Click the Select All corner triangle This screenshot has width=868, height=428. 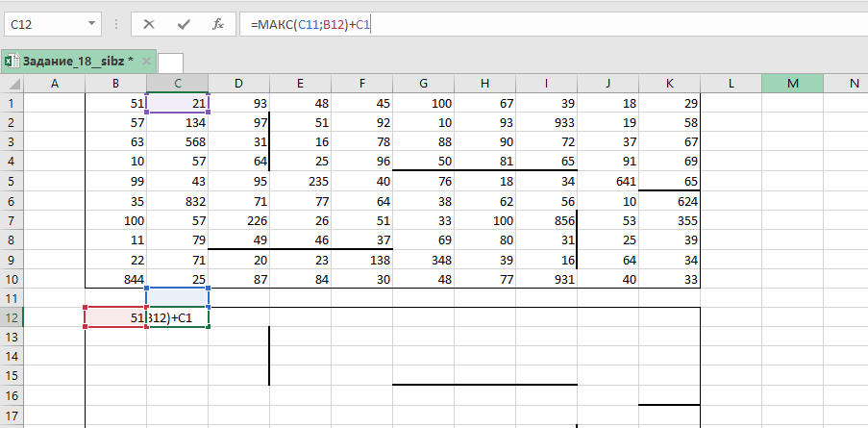(x=12, y=84)
